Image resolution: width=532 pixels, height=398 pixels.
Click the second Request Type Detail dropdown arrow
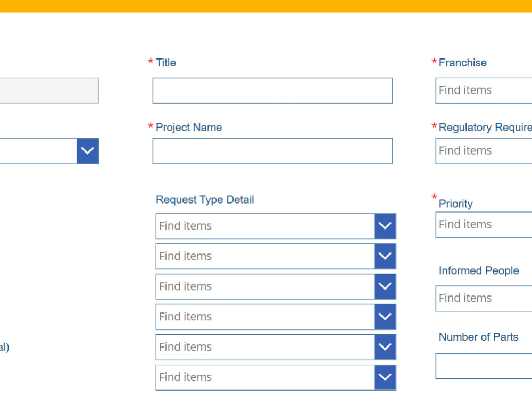pyautogui.click(x=385, y=256)
